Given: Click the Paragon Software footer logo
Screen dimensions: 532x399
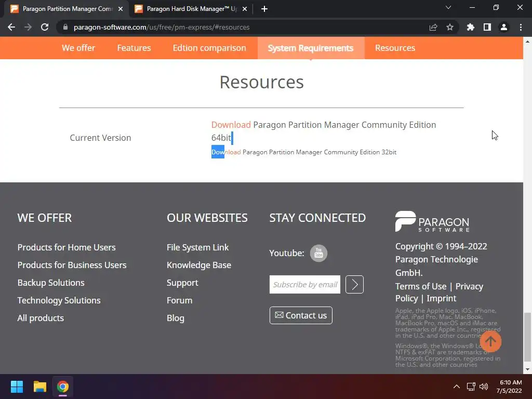Looking at the screenshot, I should tap(432, 221).
